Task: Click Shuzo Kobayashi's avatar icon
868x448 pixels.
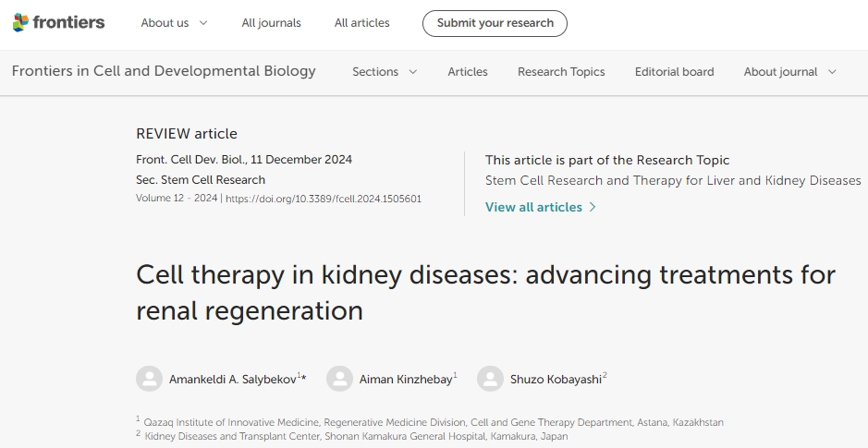Action: coord(490,379)
